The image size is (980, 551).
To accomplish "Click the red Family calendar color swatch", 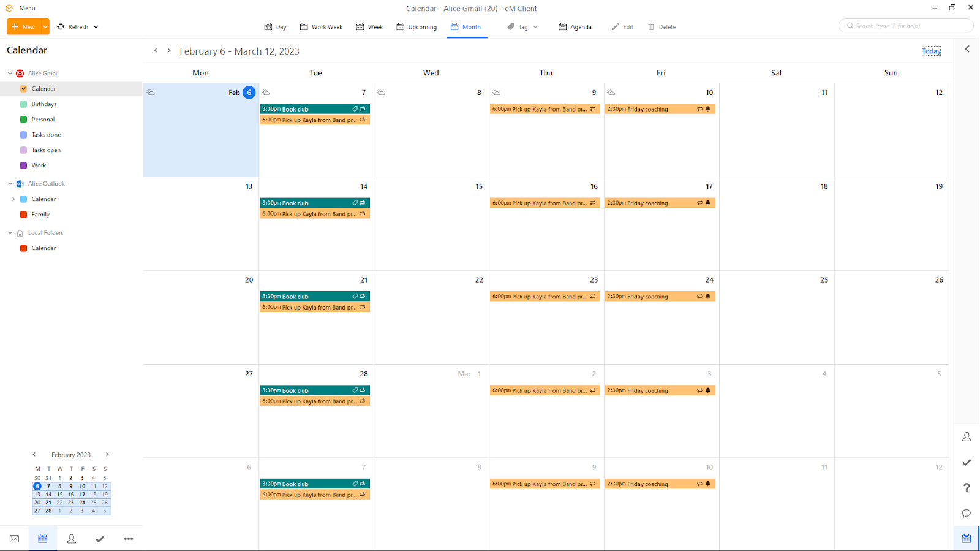I will coord(23,215).
